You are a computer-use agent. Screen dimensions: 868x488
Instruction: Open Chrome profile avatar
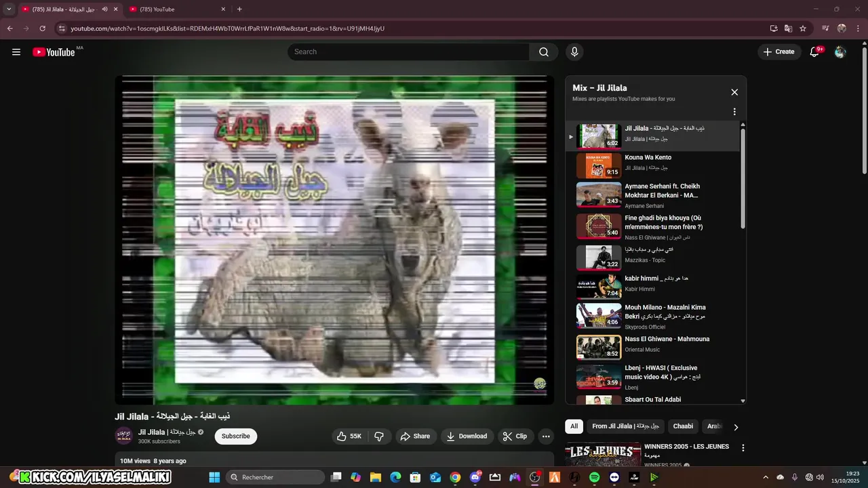[842, 28]
